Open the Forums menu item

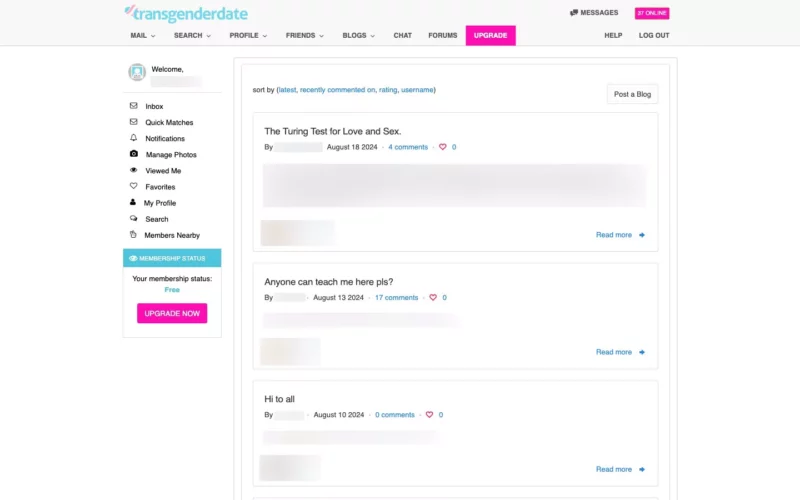443,35
